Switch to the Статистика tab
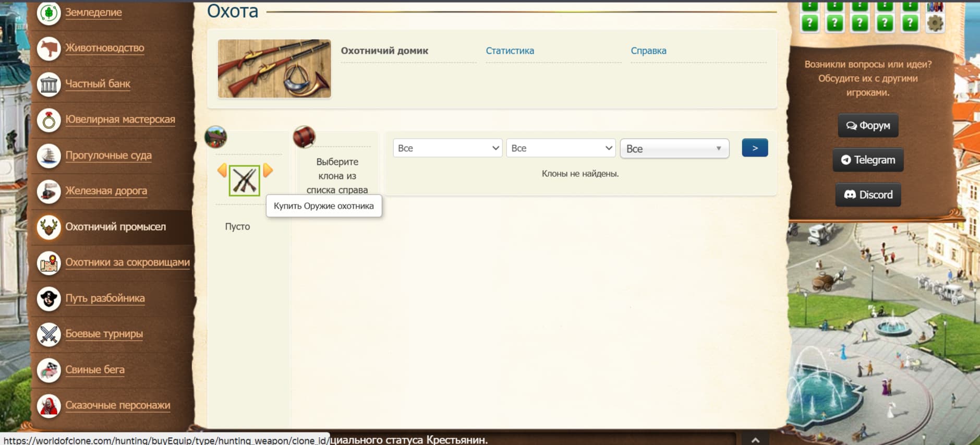The width and height of the screenshot is (980, 445). click(x=510, y=51)
